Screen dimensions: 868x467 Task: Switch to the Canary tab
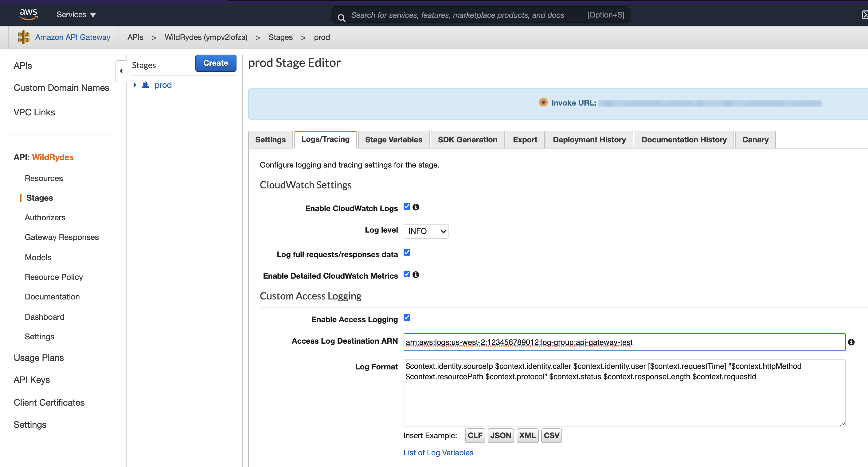coord(755,139)
